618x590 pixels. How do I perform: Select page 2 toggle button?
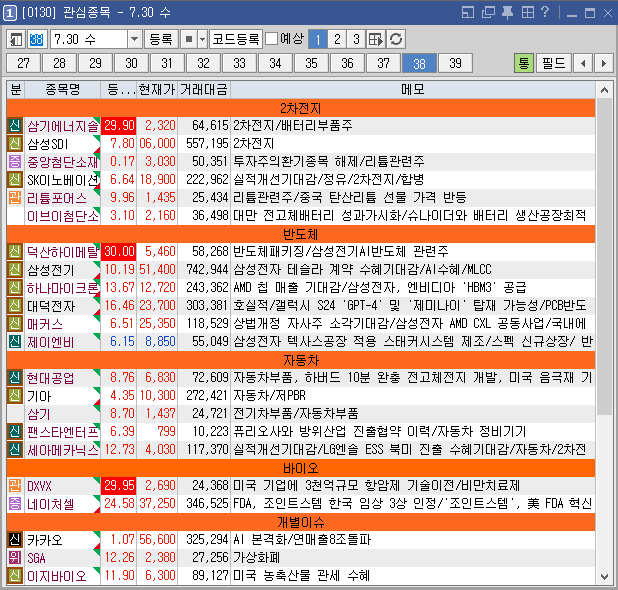point(337,39)
